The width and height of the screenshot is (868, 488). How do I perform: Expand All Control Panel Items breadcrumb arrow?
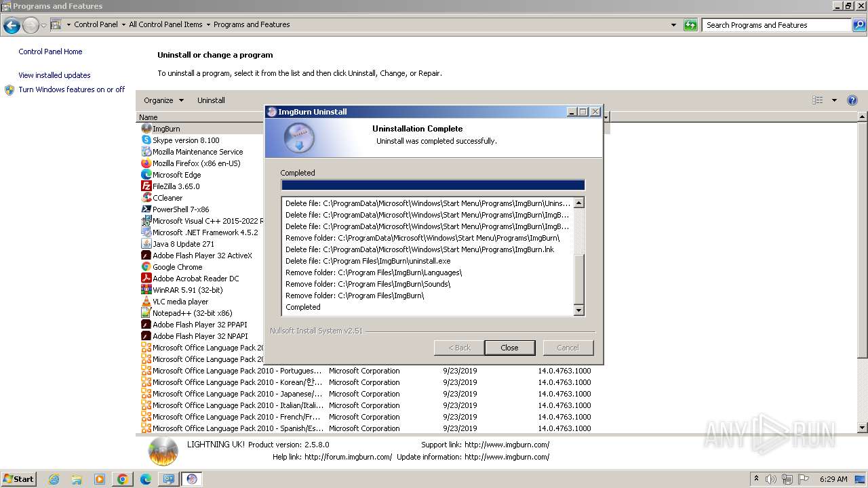click(208, 24)
